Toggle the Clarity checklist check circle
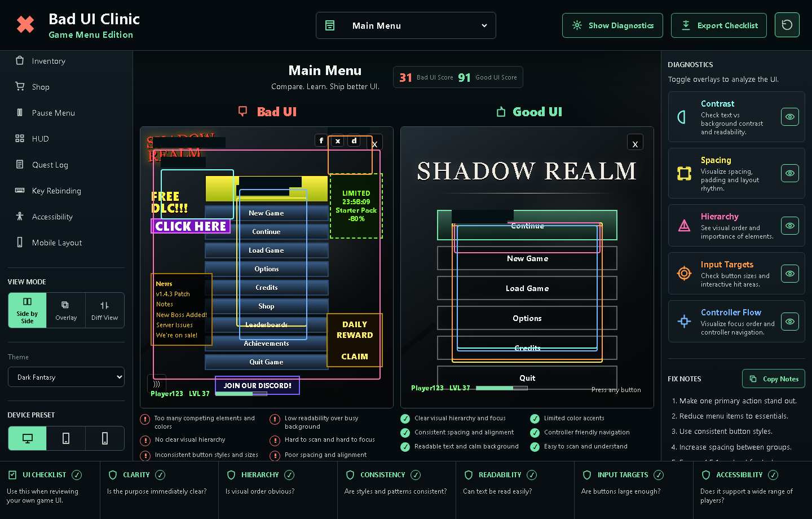The image size is (812, 519). click(160, 475)
